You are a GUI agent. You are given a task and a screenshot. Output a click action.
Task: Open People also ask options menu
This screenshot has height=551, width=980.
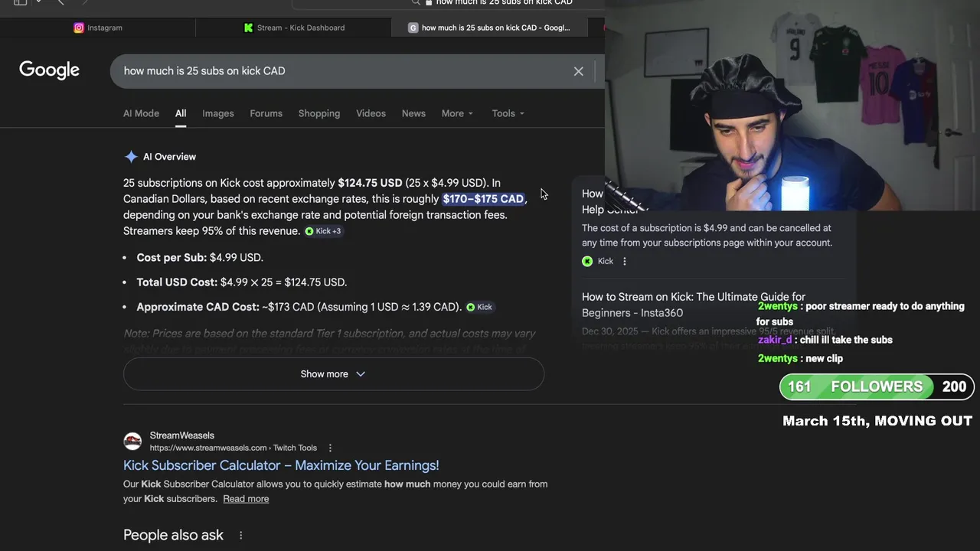pyautogui.click(x=240, y=536)
